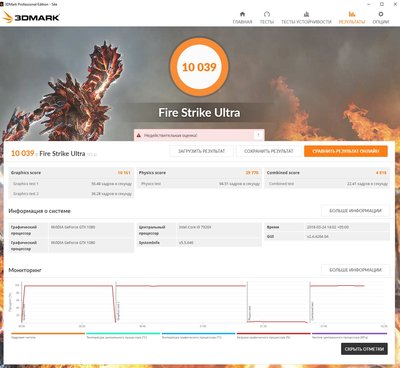
Task: Select the Результаты results tab
Action: tap(352, 18)
